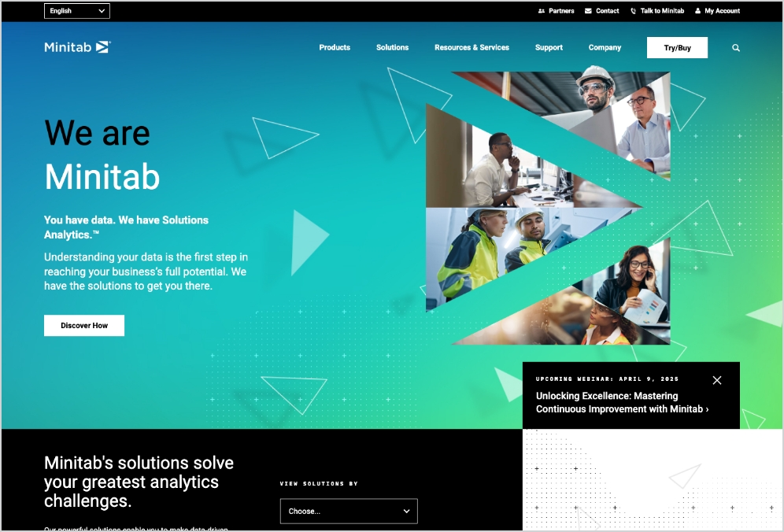The width and height of the screenshot is (784, 532).
Task: Open the English language dropdown
Action: 77,10
